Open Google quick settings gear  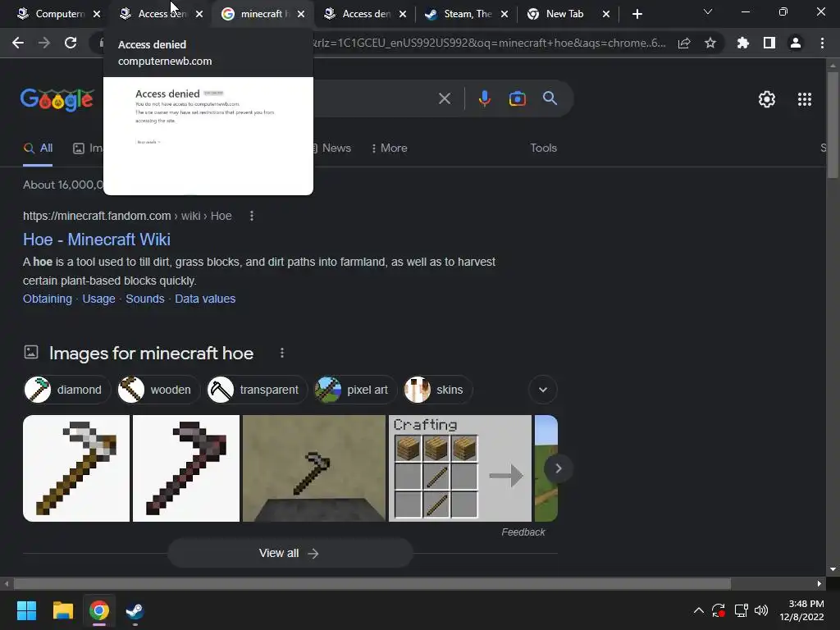pyautogui.click(x=767, y=99)
